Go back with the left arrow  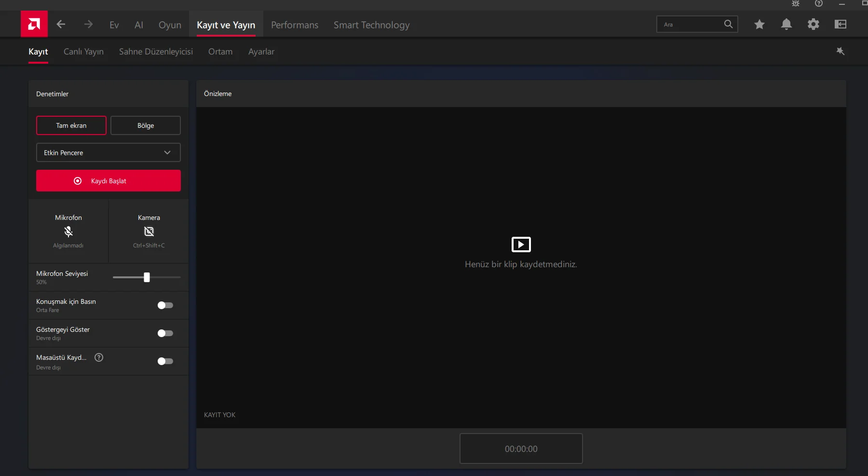61,24
